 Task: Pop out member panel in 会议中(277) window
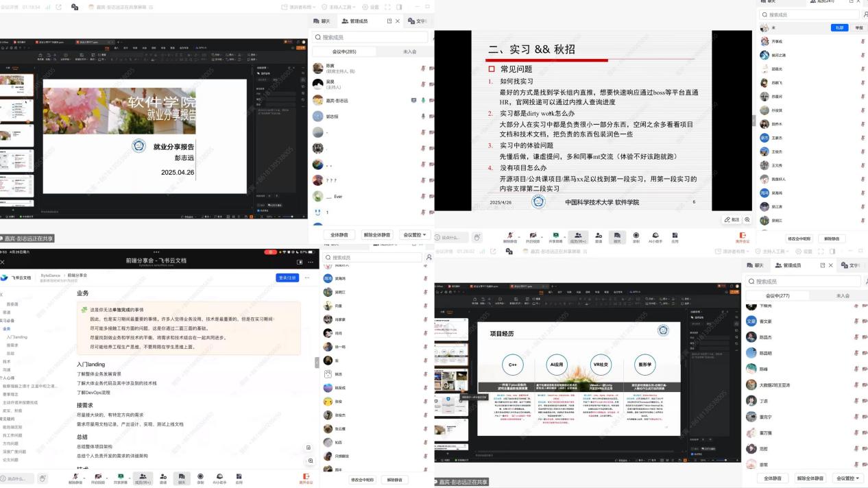click(823, 265)
